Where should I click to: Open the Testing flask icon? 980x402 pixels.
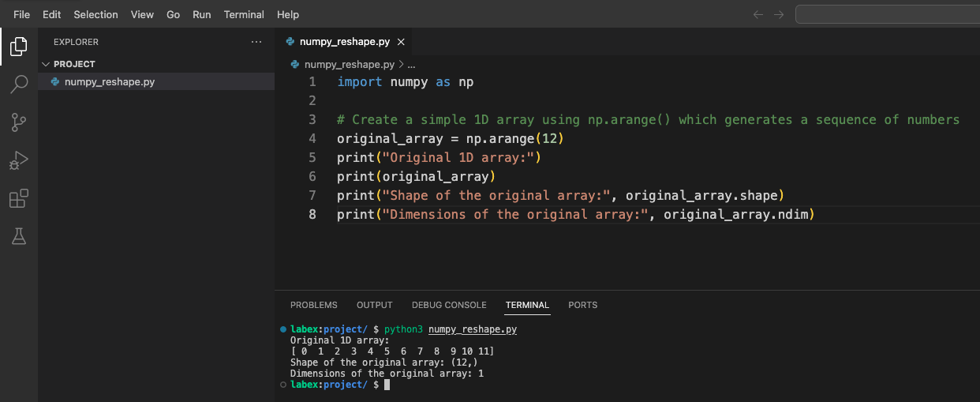pos(18,236)
